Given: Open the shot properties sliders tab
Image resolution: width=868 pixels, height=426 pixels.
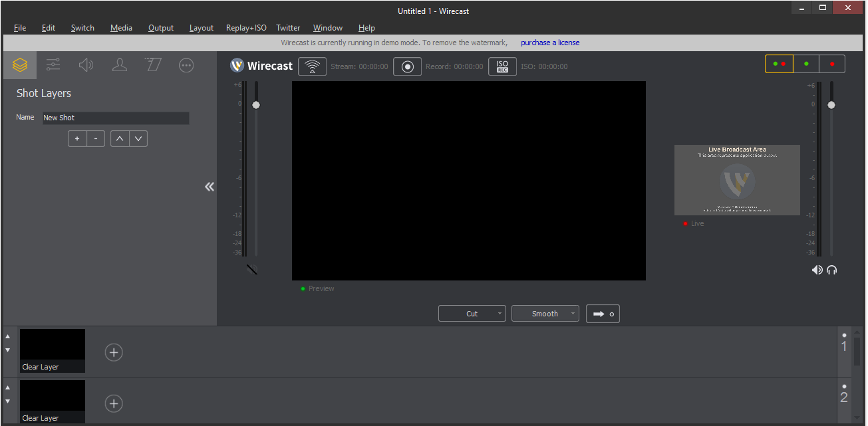Looking at the screenshot, I should point(53,65).
